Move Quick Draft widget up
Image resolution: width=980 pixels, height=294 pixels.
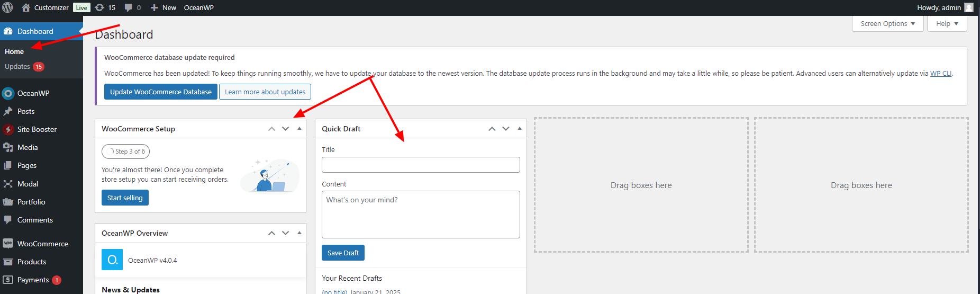pyautogui.click(x=492, y=129)
